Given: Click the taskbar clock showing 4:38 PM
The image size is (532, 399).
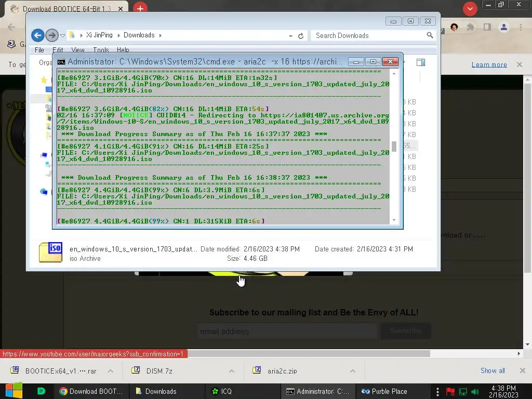Looking at the screenshot, I should pyautogui.click(x=503, y=392).
